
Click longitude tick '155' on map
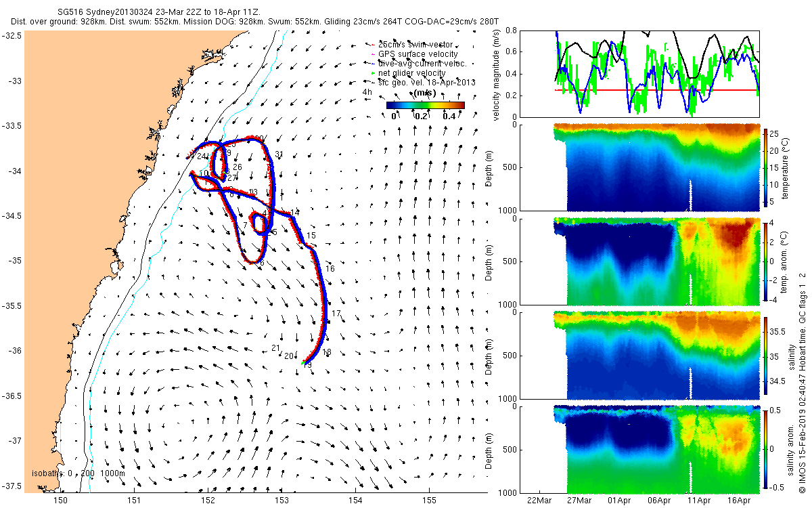coord(430,501)
